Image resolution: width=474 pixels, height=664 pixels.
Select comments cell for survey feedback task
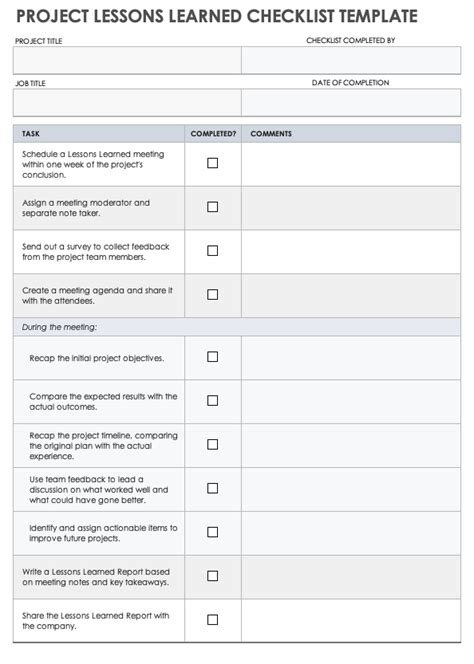tap(351, 252)
